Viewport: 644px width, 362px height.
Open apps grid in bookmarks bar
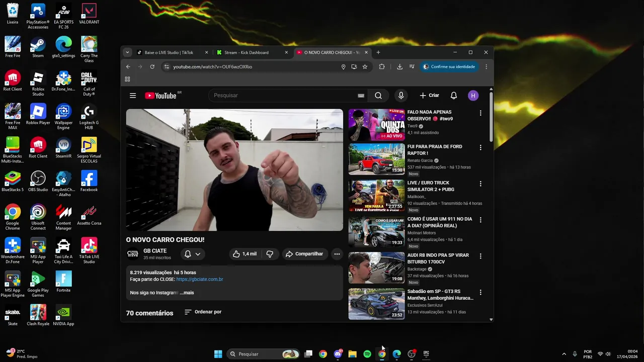(x=127, y=79)
